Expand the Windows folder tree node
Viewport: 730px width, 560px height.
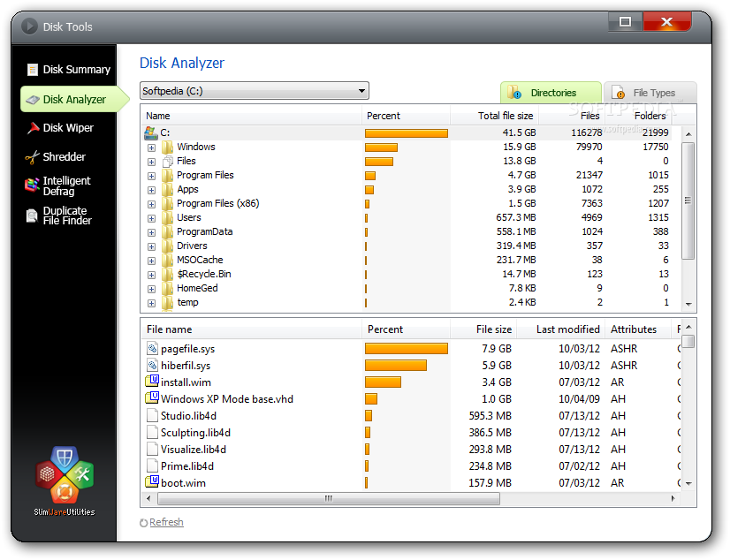(x=151, y=148)
